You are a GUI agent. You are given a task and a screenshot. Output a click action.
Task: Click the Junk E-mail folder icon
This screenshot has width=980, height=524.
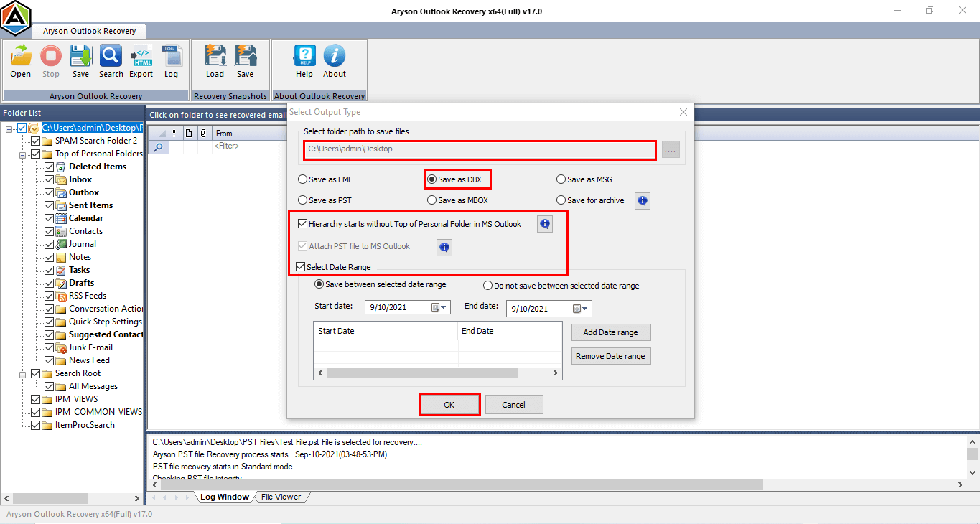[61, 347]
